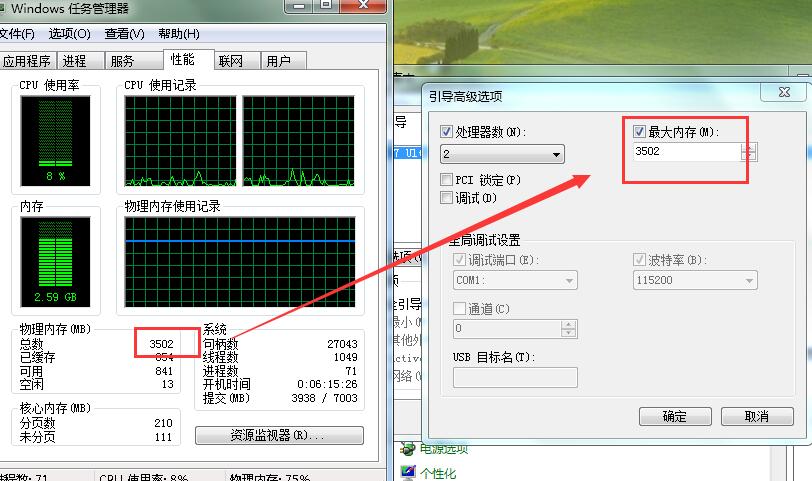Image resolution: width=812 pixels, height=481 pixels.
Task: Switch to the 应用程序 tab
Action: click(x=27, y=61)
